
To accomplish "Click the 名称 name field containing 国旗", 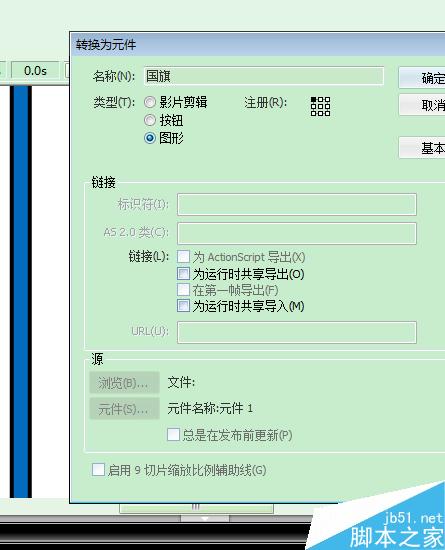I will click(264, 76).
